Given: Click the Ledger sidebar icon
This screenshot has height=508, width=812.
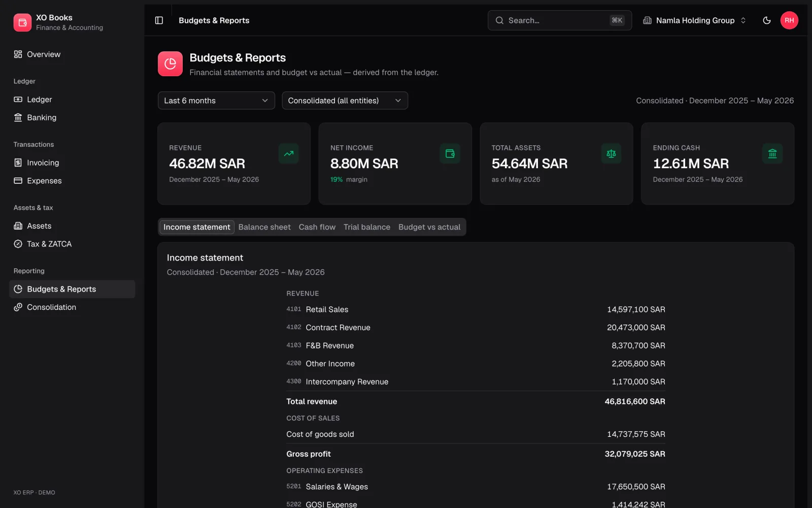Looking at the screenshot, I should tap(18, 100).
